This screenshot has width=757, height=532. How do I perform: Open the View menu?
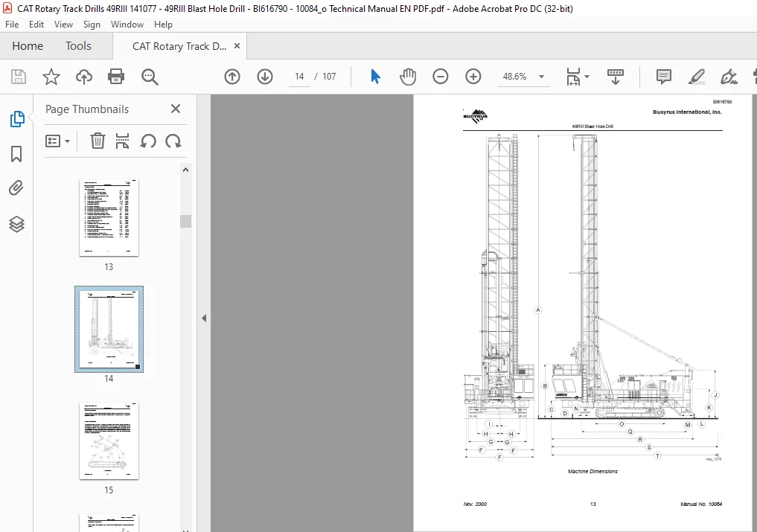[63, 24]
